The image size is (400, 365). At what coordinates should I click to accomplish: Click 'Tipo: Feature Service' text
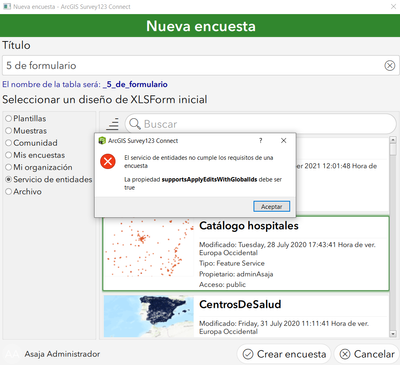pos(232,263)
